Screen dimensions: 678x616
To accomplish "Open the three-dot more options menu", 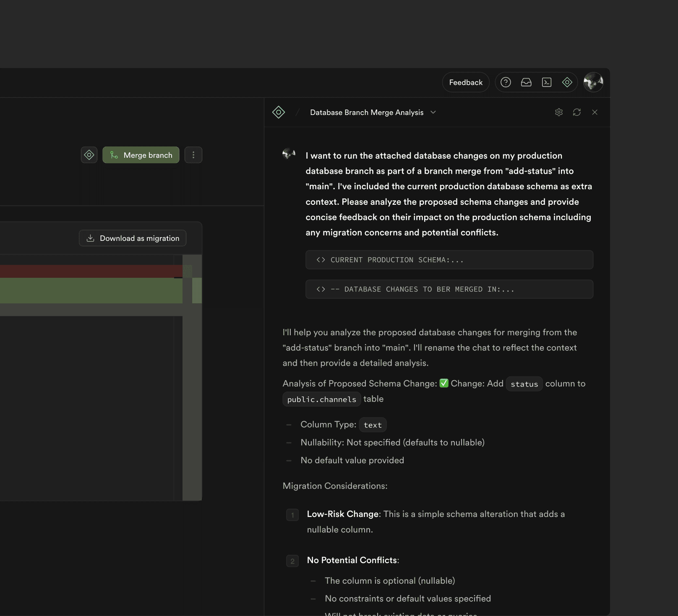I will [x=193, y=155].
